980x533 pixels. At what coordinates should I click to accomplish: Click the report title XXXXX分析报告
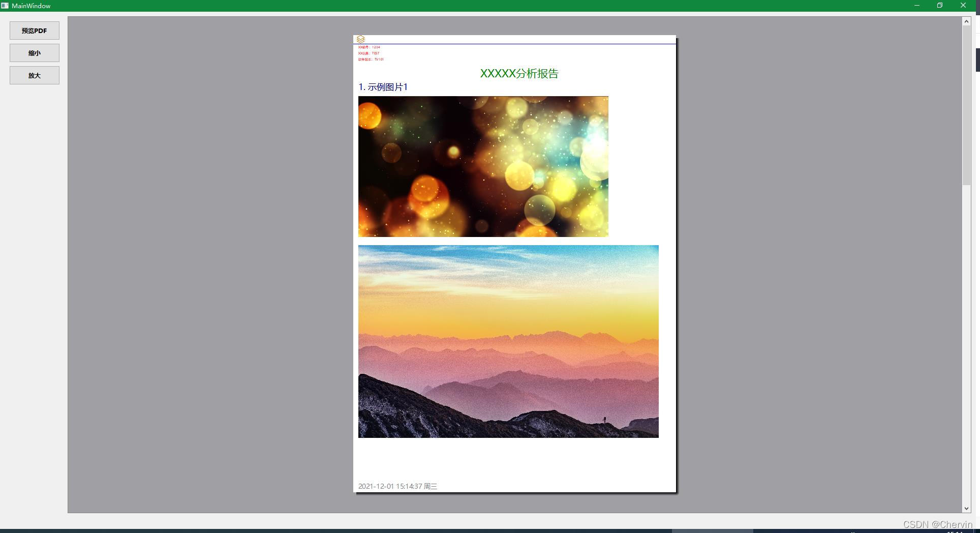click(518, 73)
